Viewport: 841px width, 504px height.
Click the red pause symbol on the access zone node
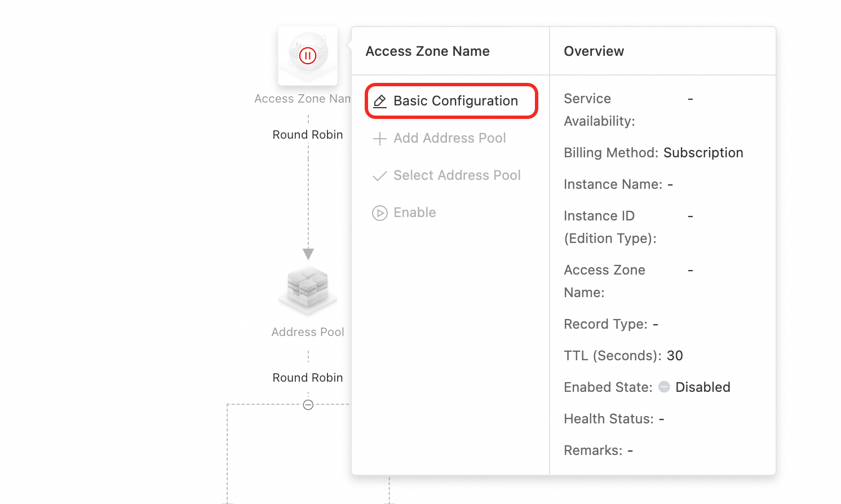point(308,55)
